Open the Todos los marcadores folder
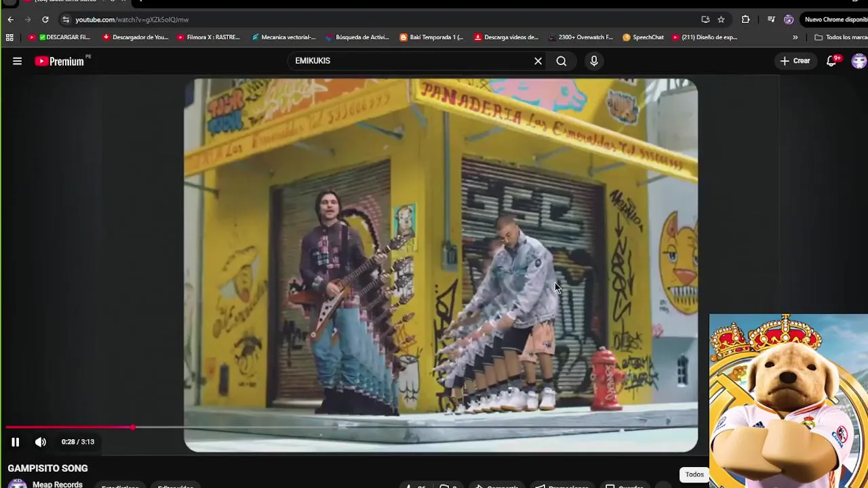The image size is (868, 488). [x=841, y=37]
